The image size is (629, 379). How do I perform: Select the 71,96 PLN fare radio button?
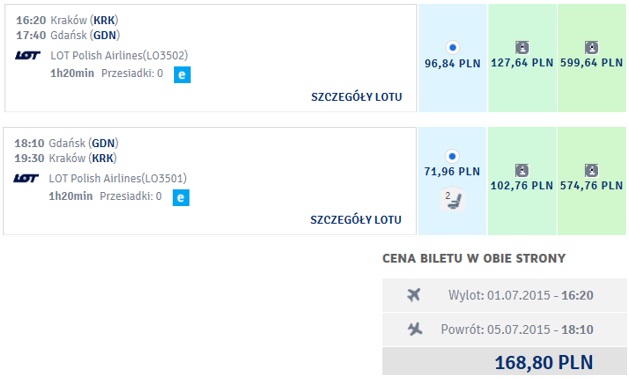point(452,156)
